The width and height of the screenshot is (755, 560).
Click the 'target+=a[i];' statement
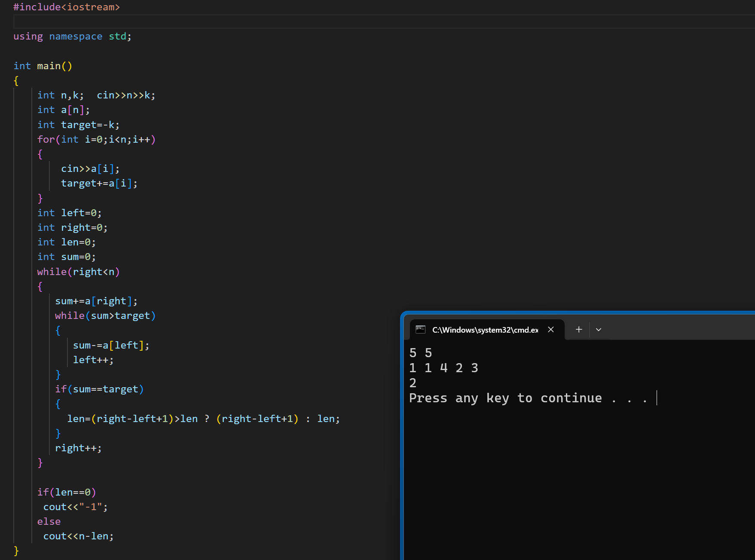click(99, 184)
